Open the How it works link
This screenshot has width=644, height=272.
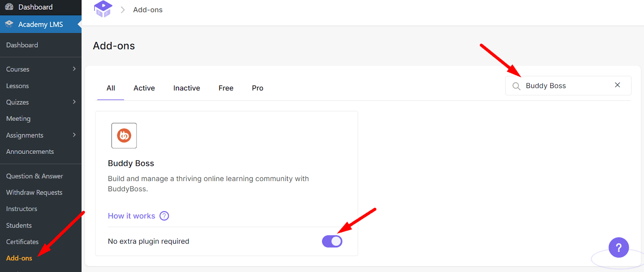point(131,216)
